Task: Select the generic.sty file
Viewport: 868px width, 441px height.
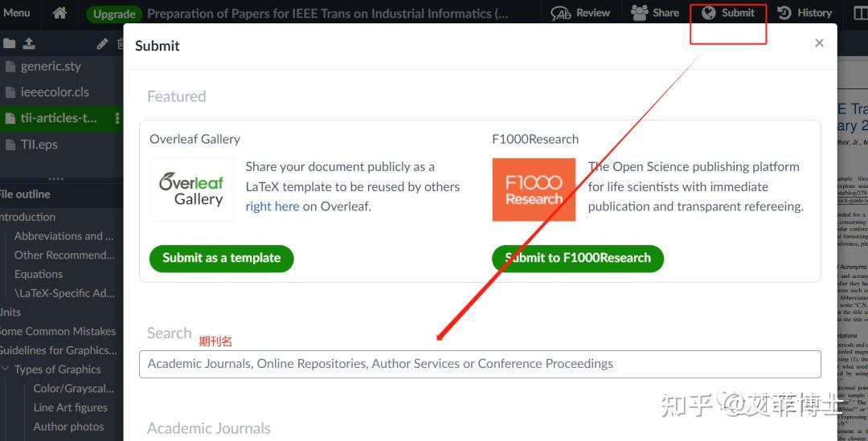Action: pos(50,67)
